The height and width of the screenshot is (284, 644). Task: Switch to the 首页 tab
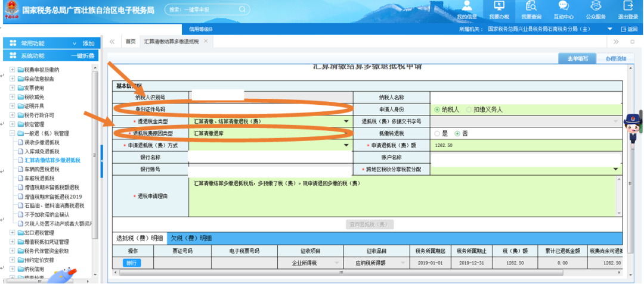pyautogui.click(x=130, y=42)
